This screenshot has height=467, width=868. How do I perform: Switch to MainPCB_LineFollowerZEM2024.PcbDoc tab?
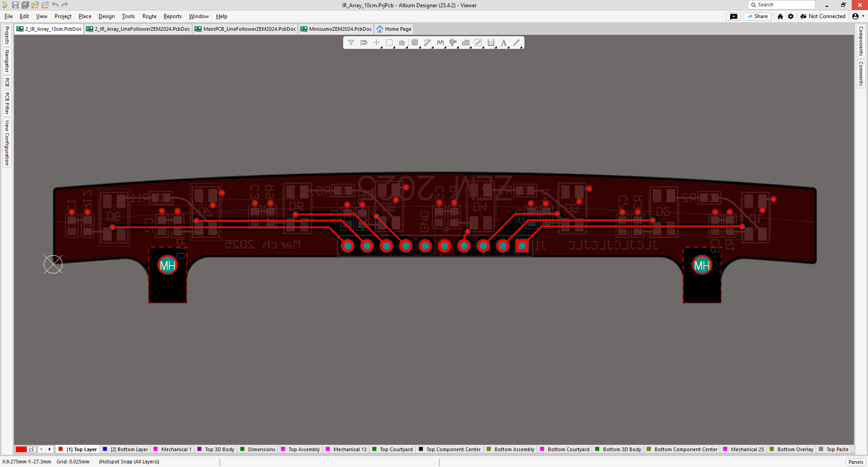[x=245, y=29]
